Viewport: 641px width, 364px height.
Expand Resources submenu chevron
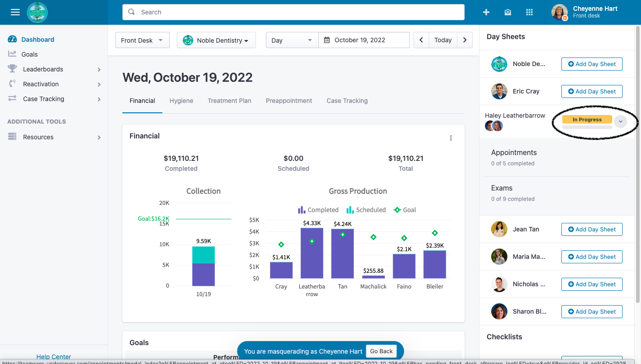point(99,137)
